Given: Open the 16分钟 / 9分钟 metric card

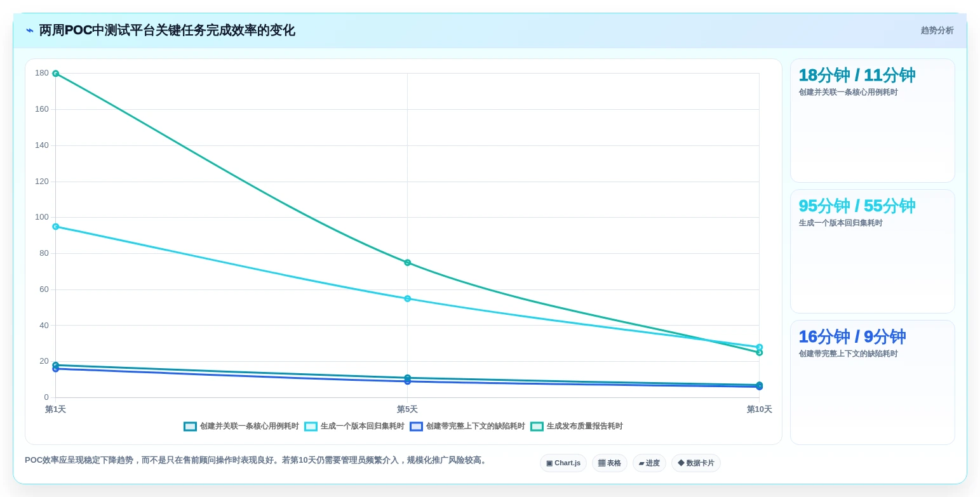Looking at the screenshot, I should pos(872,382).
